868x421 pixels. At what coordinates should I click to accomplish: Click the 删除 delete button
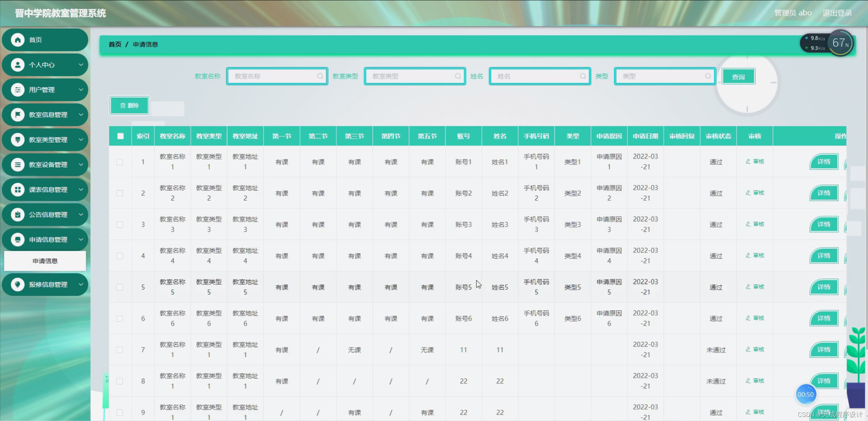129,105
